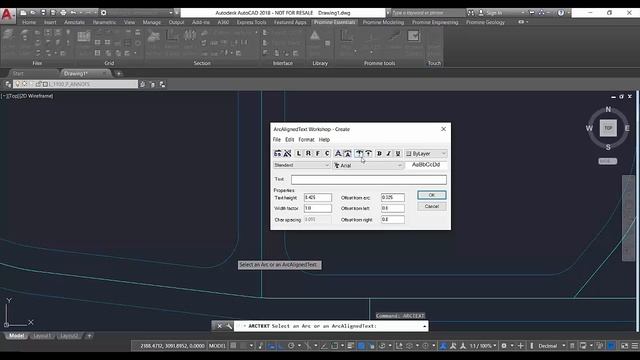The image size is (640, 360).
Task: Close command line with X icon
Action: point(219,326)
